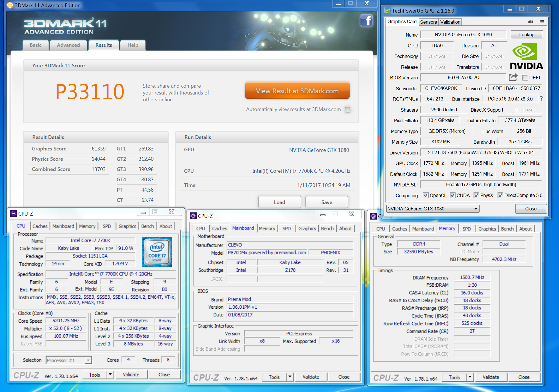Toggle the PhysX checkbox

pyautogui.click(x=476, y=195)
